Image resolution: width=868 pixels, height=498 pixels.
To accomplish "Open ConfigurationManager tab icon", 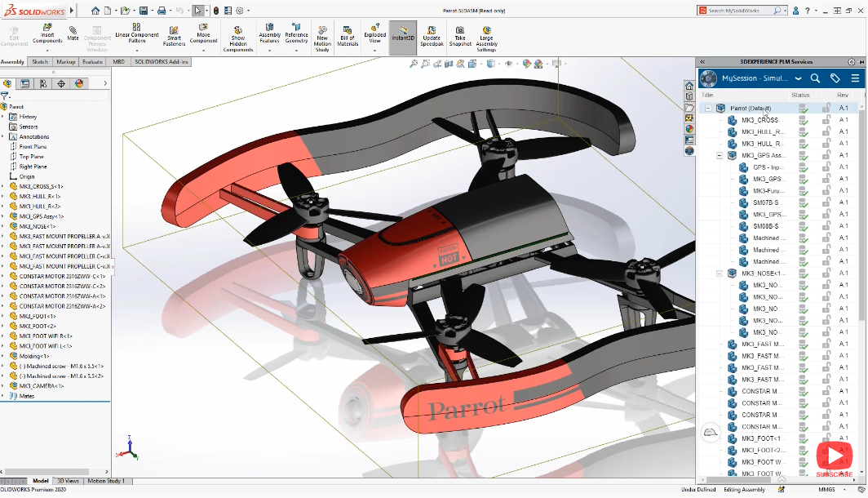I will click(42, 83).
